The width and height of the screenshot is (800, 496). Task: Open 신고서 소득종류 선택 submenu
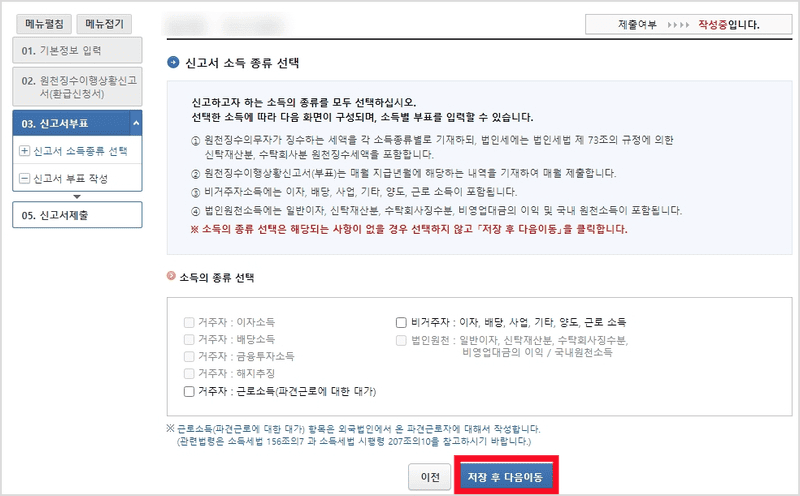click(80, 151)
